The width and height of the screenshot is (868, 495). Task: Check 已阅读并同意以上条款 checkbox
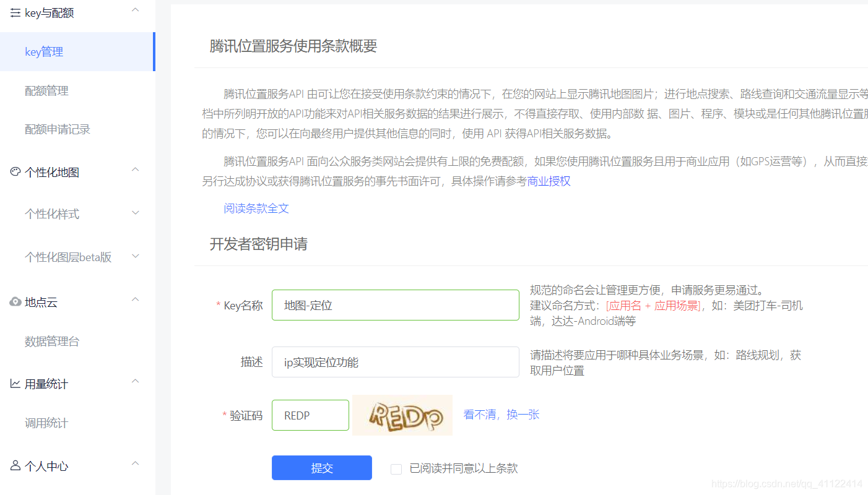396,469
